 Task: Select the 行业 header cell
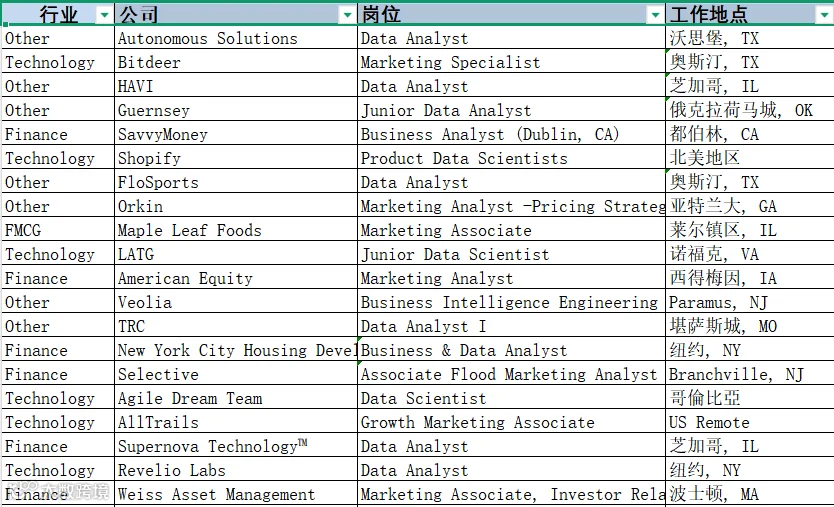58,14
